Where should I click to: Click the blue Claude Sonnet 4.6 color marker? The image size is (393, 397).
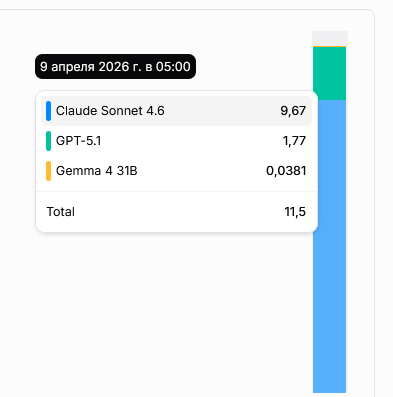(48, 111)
